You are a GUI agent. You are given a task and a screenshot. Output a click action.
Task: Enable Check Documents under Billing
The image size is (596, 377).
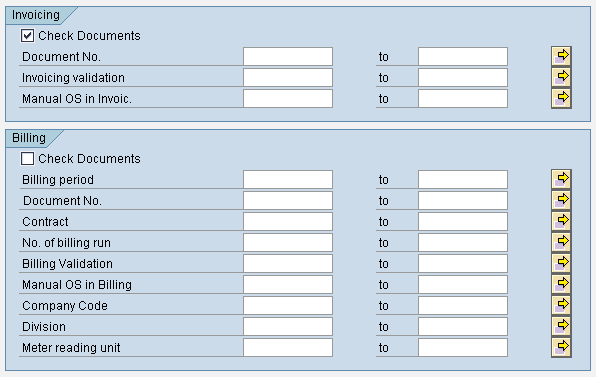(27, 158)
